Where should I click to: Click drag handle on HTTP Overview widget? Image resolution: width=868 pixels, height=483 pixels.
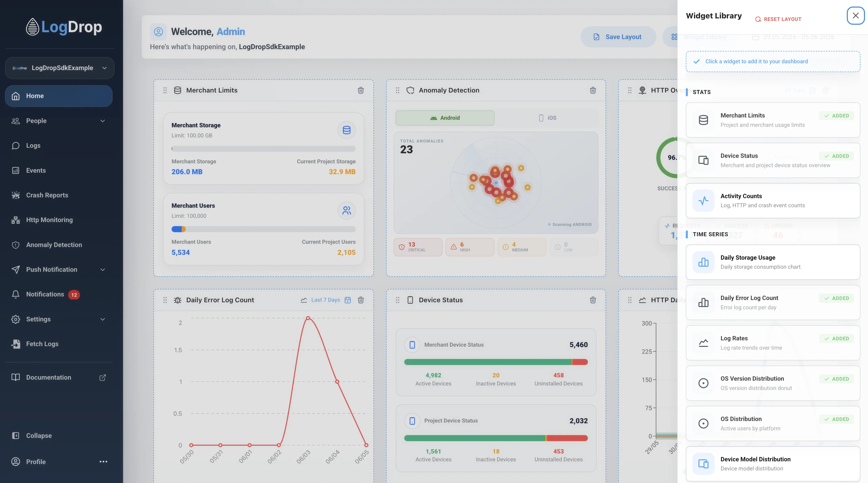pyautogui.click(x=630, y=90)
